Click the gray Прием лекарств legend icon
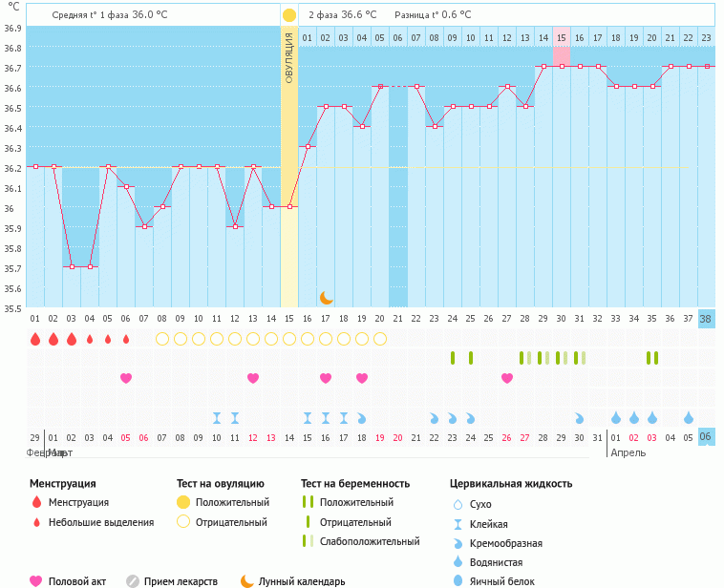 (134, 580)
